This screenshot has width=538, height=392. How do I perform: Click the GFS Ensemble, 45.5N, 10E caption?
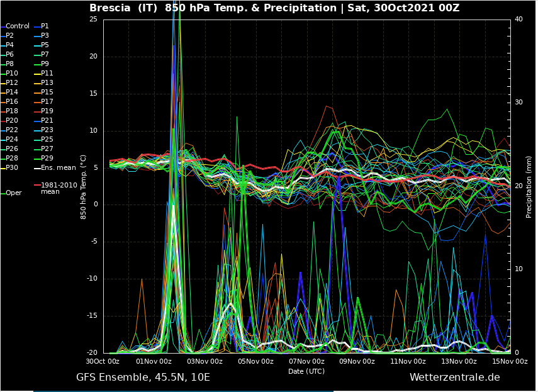click(x=143, y=378)
